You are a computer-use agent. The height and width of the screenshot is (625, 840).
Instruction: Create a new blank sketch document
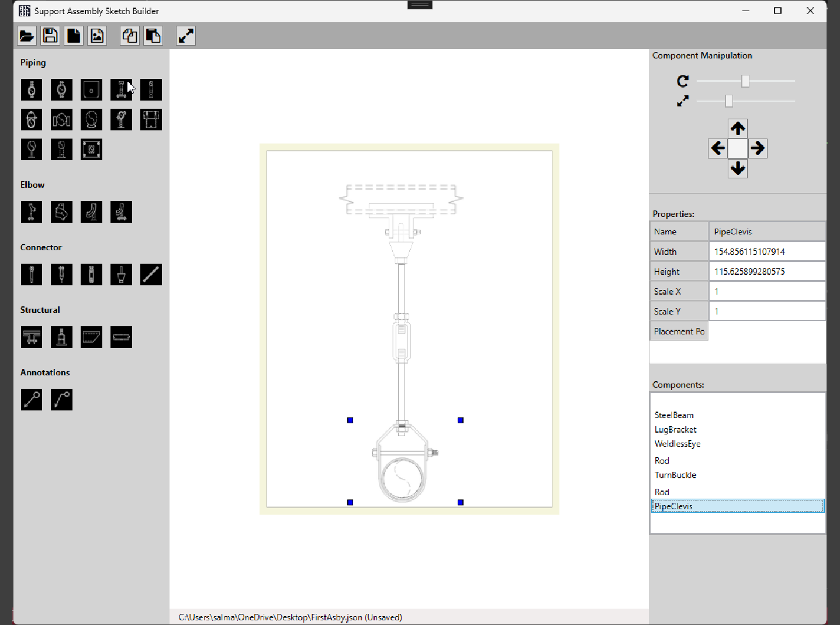[x=74, y=36]
